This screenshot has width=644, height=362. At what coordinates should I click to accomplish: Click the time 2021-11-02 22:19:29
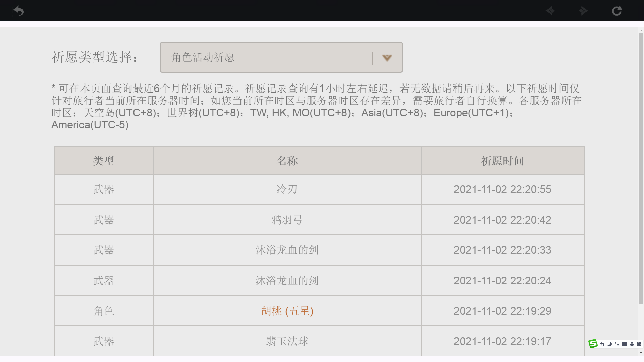[x=502, y=311]
